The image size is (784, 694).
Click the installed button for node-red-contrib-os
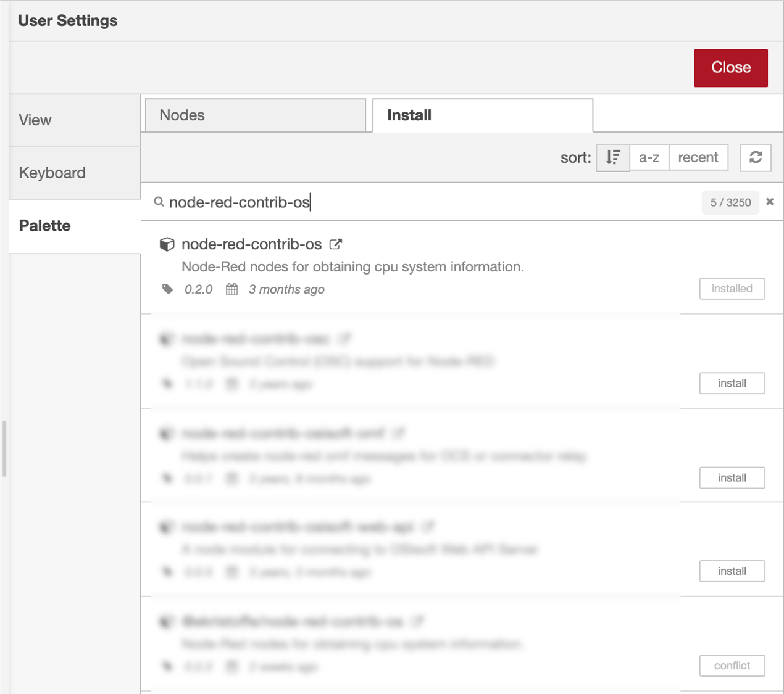(732, 289)
